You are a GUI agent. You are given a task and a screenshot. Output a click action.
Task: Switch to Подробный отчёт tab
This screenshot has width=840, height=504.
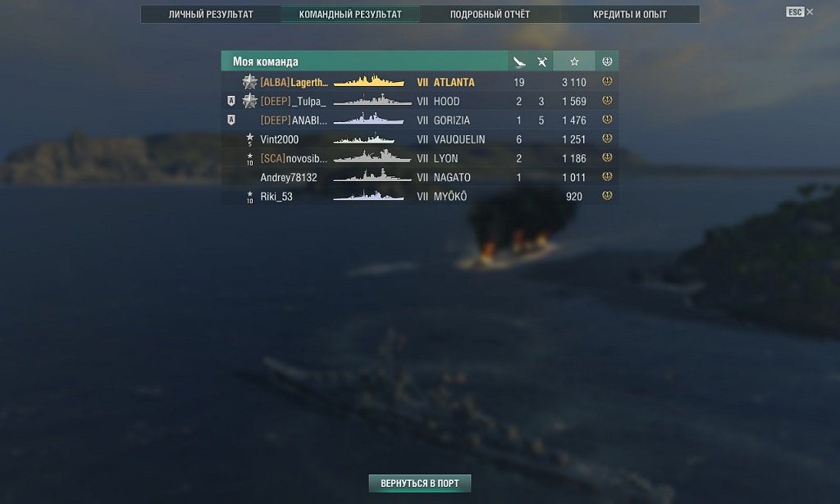point(490,15)
